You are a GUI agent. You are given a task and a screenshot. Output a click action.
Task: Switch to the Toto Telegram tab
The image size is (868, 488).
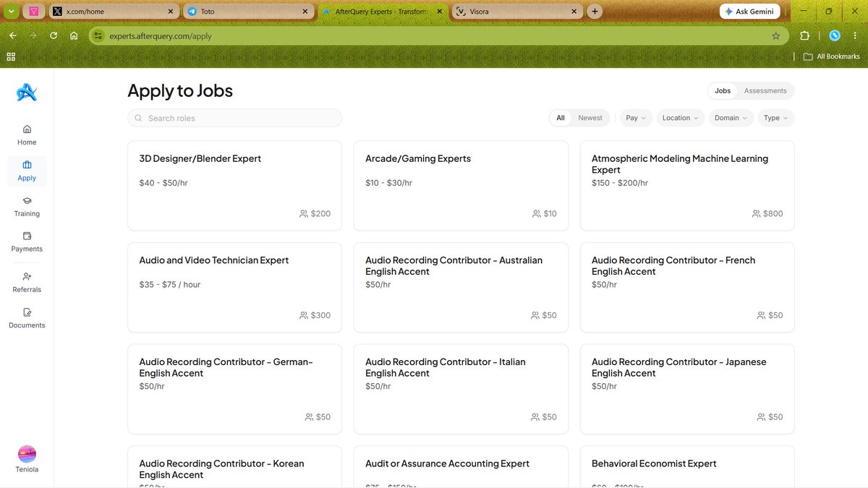(250, 12)
